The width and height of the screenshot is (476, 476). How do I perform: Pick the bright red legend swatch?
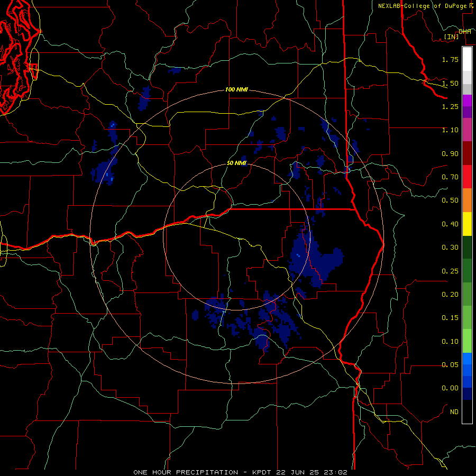coord(467,176)
